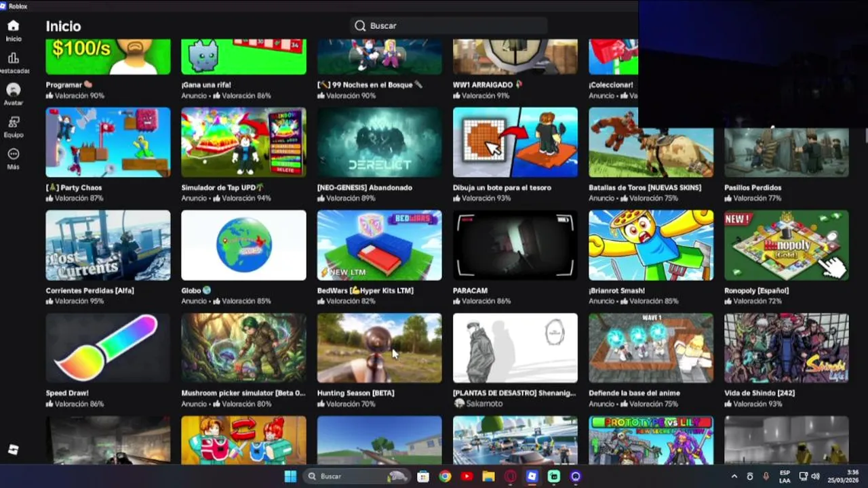Click the search magnifier icon in Roblox

[x=360, y=26]
